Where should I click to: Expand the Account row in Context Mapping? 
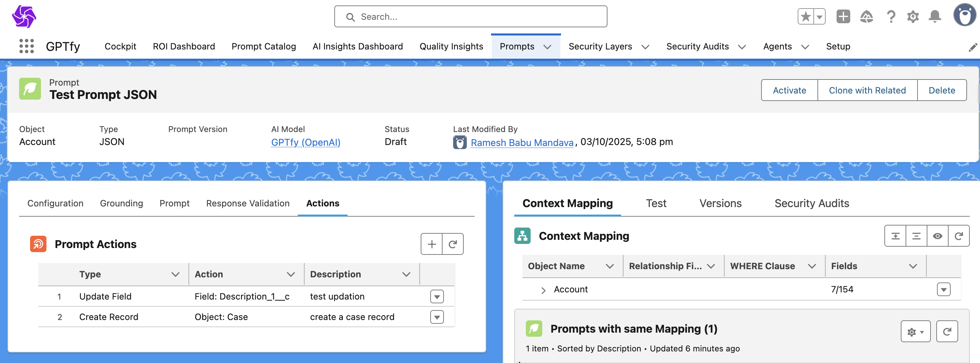(543, 290)
